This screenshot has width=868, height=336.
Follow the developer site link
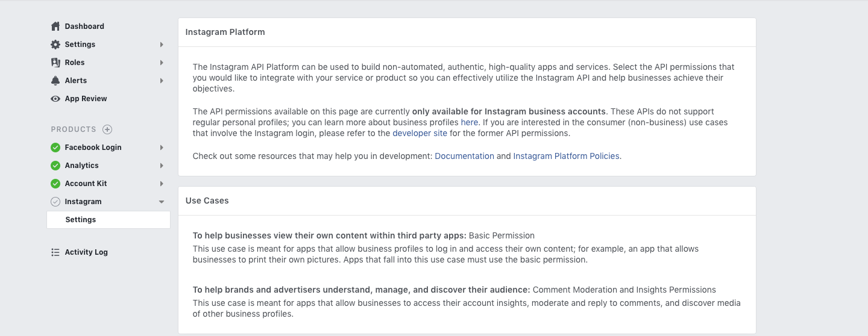(420, 133)
